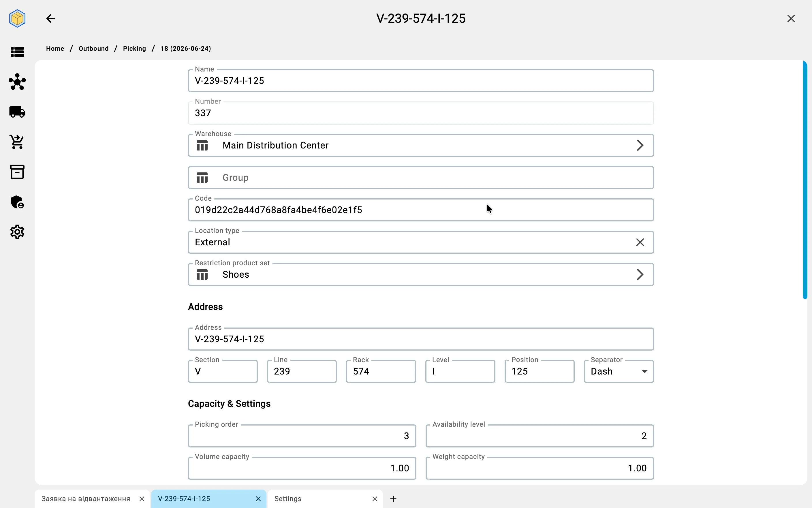Select the Group field
Image resolution: width=812 pixels, height=508 pixels.
click(421, 178)
